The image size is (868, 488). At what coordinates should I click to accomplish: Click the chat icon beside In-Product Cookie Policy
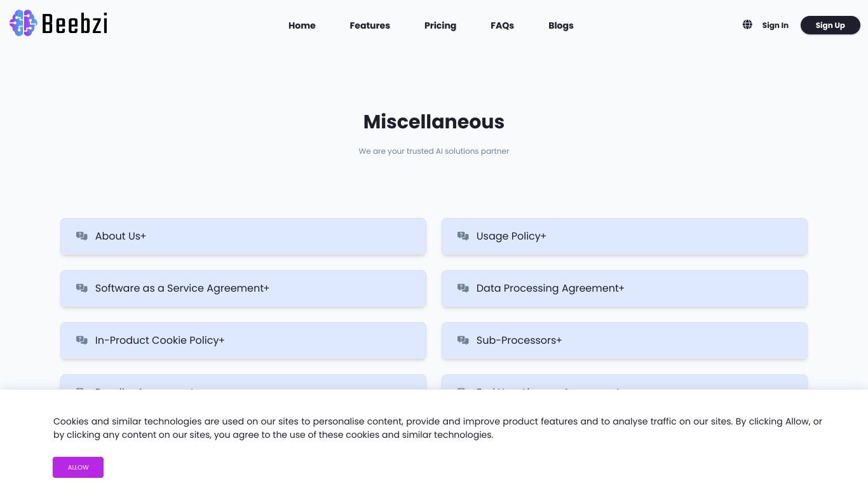[82, 340]
